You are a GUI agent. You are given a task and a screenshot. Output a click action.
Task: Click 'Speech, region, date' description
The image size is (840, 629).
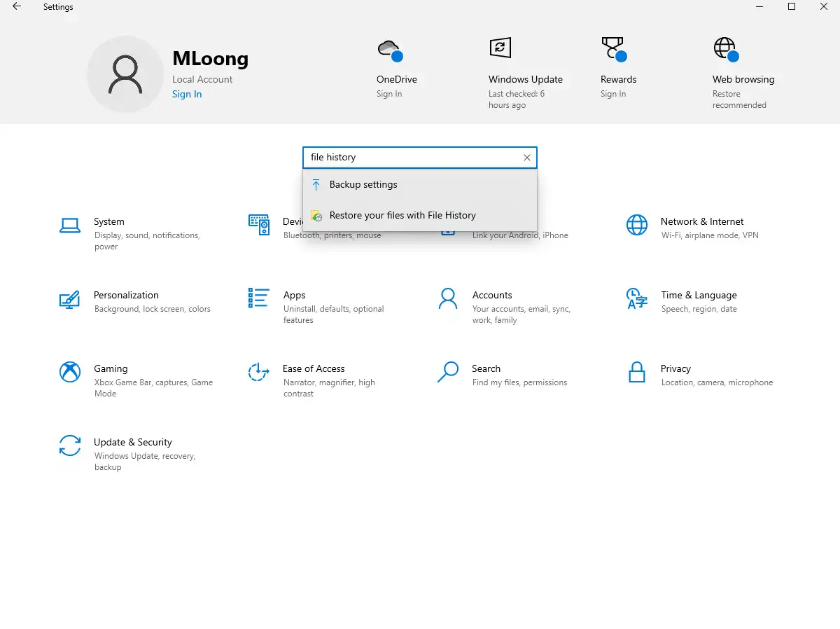(x=699, y=309)
